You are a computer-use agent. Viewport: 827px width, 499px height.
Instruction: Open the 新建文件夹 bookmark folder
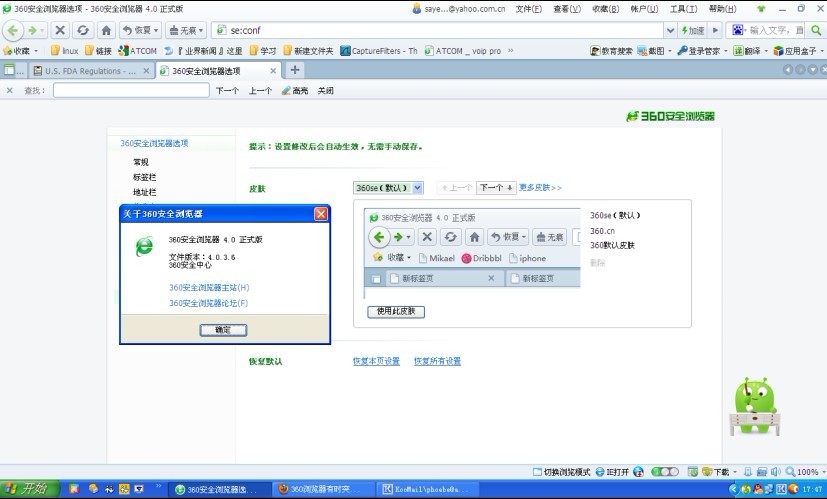(308, 51)
